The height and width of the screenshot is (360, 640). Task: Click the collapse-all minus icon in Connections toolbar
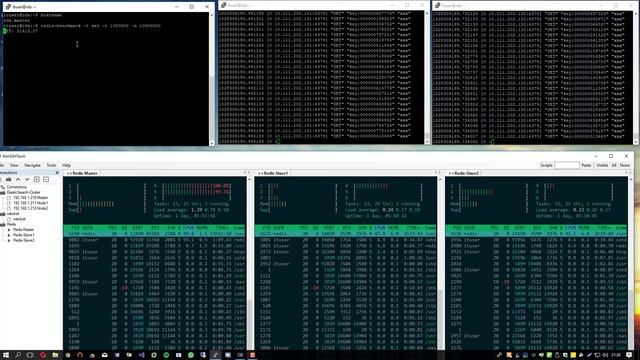pos(46,180)
